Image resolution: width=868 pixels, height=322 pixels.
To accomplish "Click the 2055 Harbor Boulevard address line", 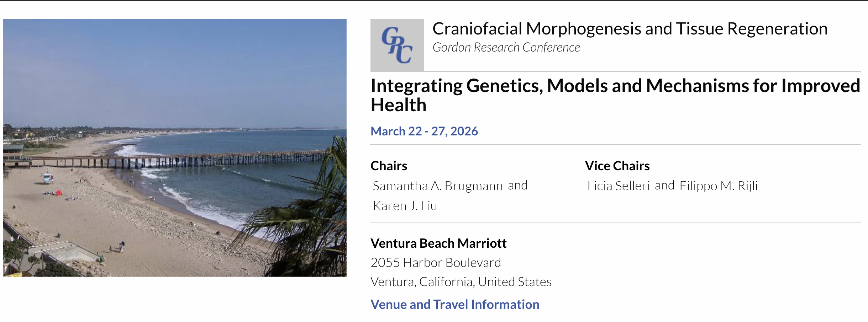I will 436,263.
